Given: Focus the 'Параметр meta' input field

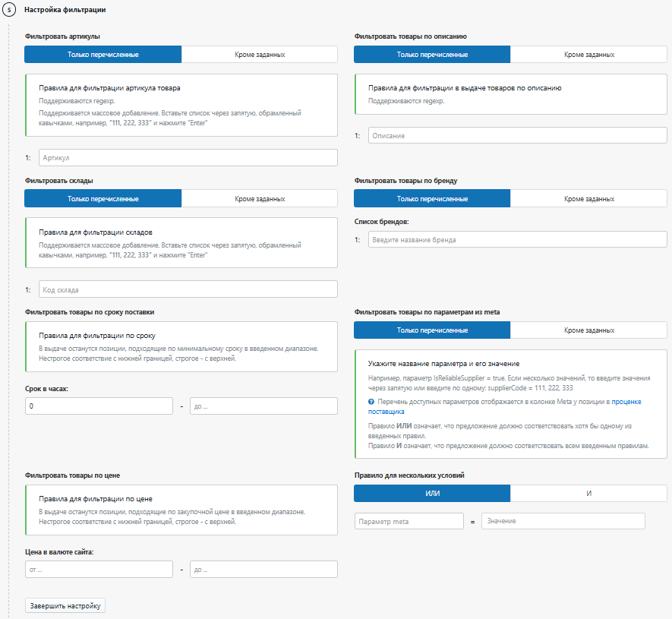Looking at the screenshot, I should (409, 521).
